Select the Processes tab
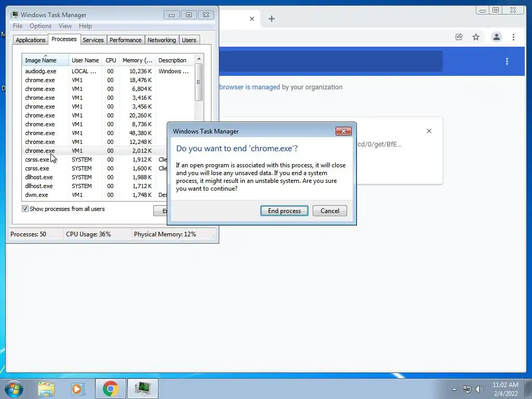This screenshot has height=399, width=532. pos(64,39)
